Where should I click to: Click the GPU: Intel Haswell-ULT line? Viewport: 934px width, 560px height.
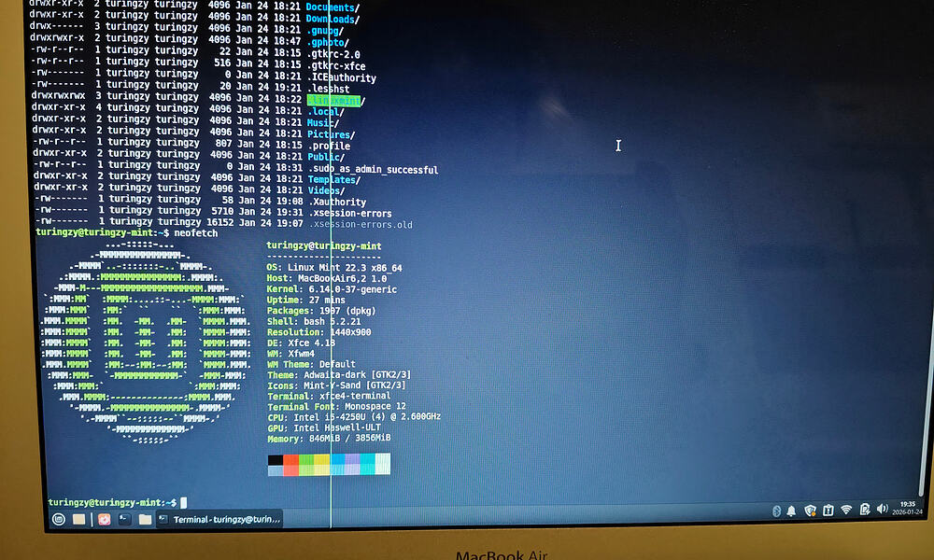coord(324,427)
